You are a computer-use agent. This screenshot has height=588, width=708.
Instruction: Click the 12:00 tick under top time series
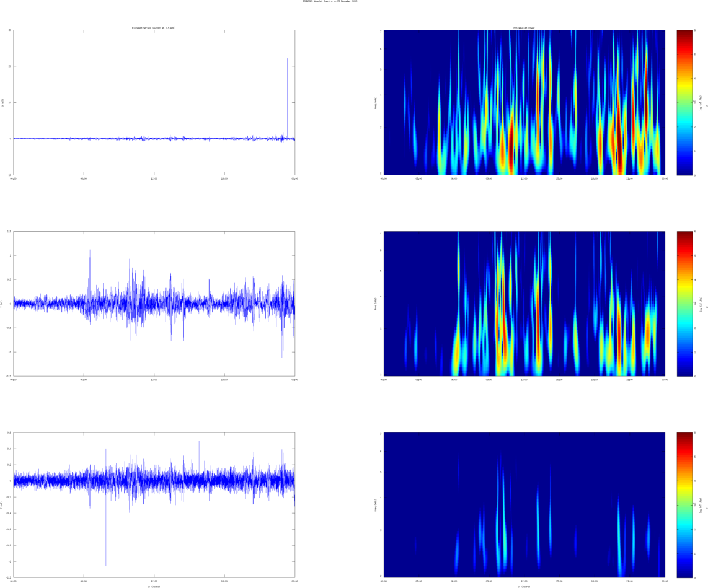point(154,178)
